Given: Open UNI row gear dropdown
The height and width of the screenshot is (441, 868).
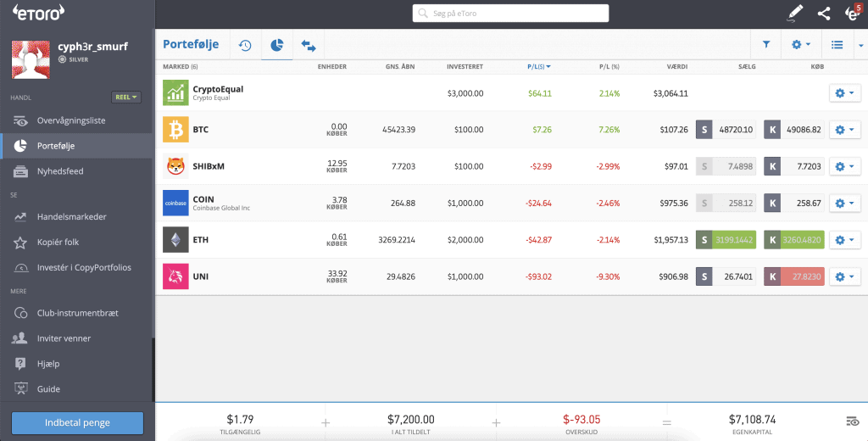Looking at the screenshot, I should pyautogui.click(x=845, y=276).
